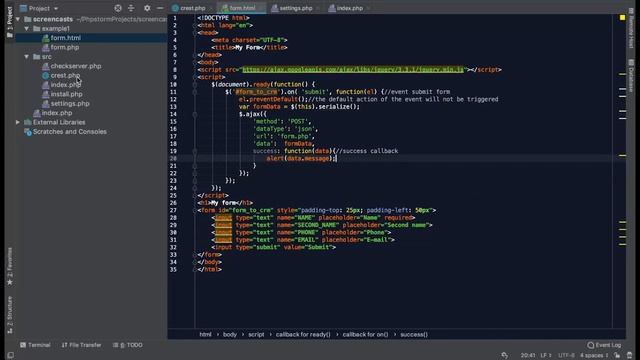Open the UTF-8 encoding selector

tap(566, 356)
